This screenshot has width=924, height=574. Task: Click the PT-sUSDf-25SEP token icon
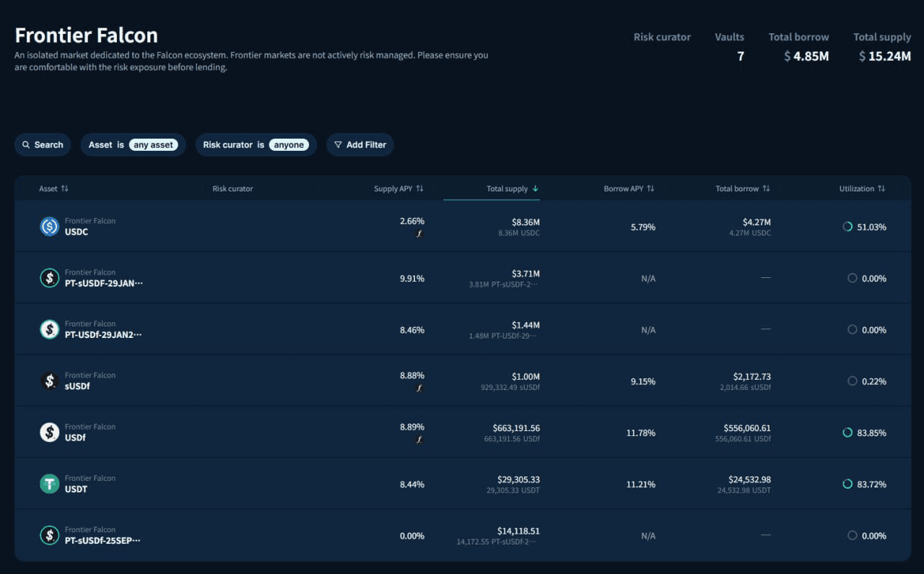point(49,535)
